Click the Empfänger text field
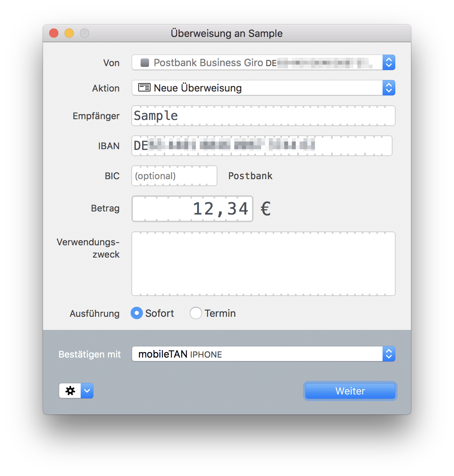 pos(263,116)
